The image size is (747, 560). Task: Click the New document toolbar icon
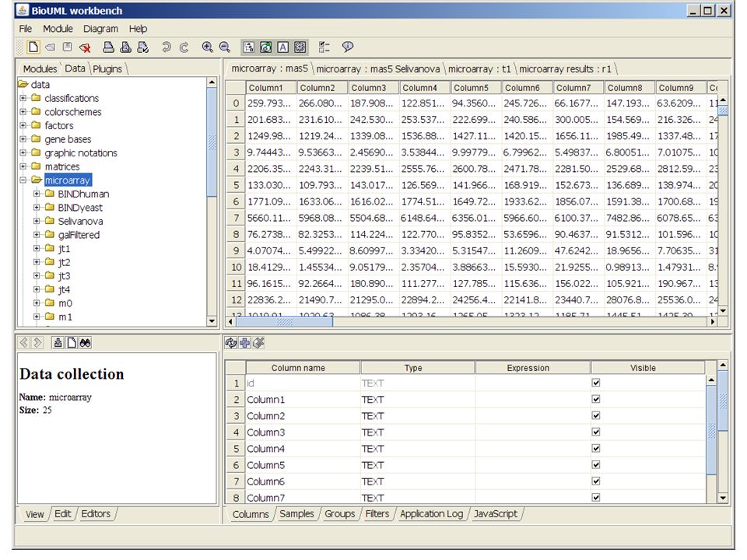click(33, 47)
